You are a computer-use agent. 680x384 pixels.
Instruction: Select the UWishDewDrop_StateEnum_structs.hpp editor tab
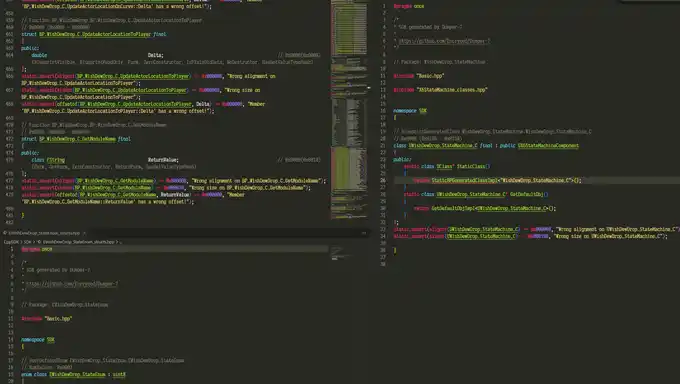point(43,233)
